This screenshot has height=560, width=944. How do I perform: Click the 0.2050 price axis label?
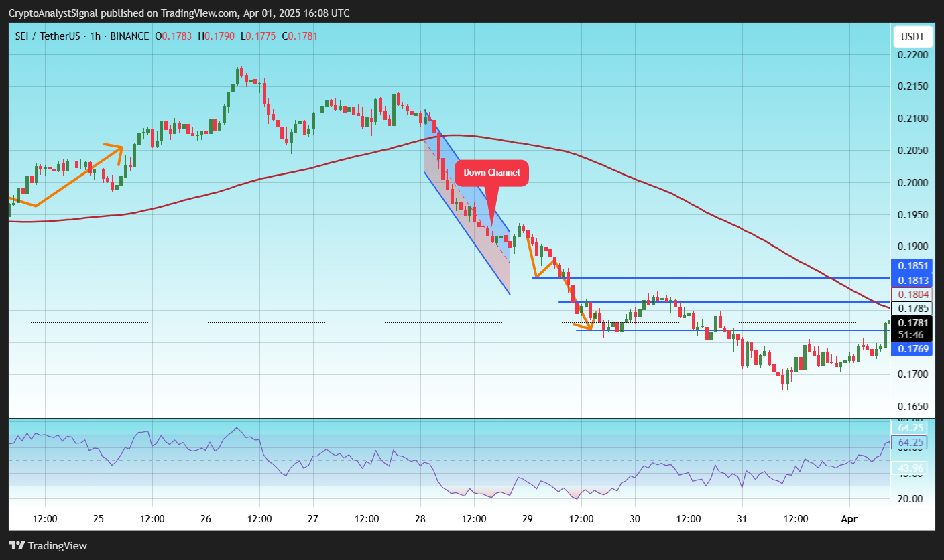coord(912,151)
